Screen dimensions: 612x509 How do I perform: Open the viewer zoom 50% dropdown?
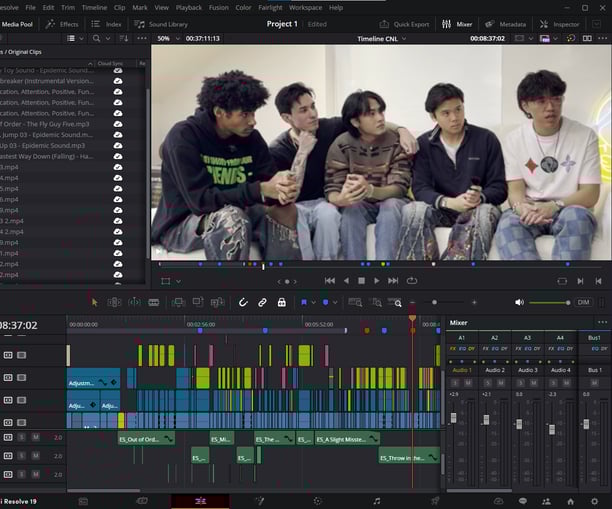[x=169, y=38]
